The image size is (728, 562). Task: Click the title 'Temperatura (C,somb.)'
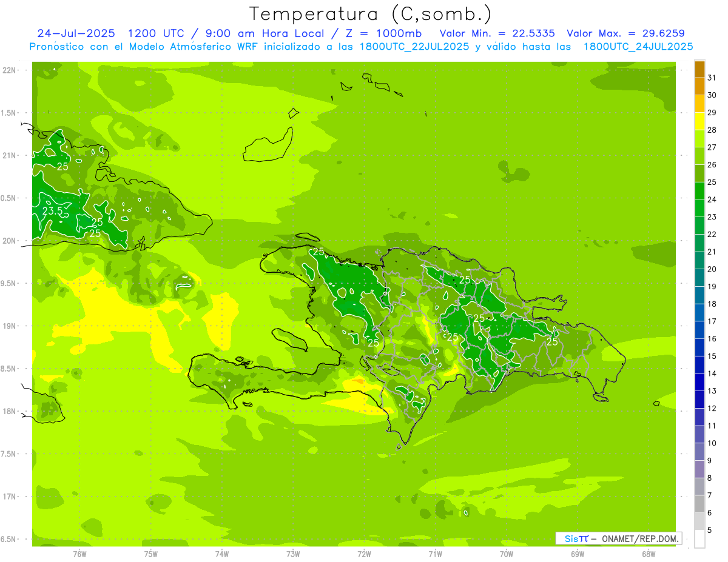click(x=370, y=14)
